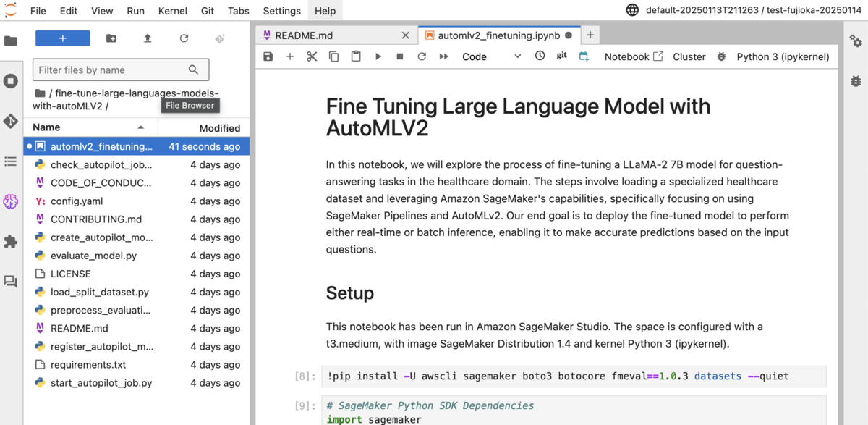Run the selected cell play icon
The width and height of the screenshot is (868, 425).
(x=378, y=56)
